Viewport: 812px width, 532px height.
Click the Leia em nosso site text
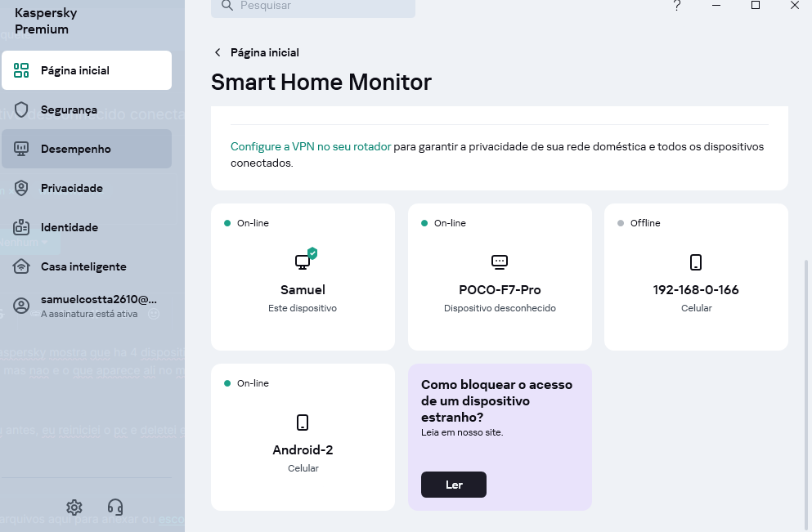(462, 432)
